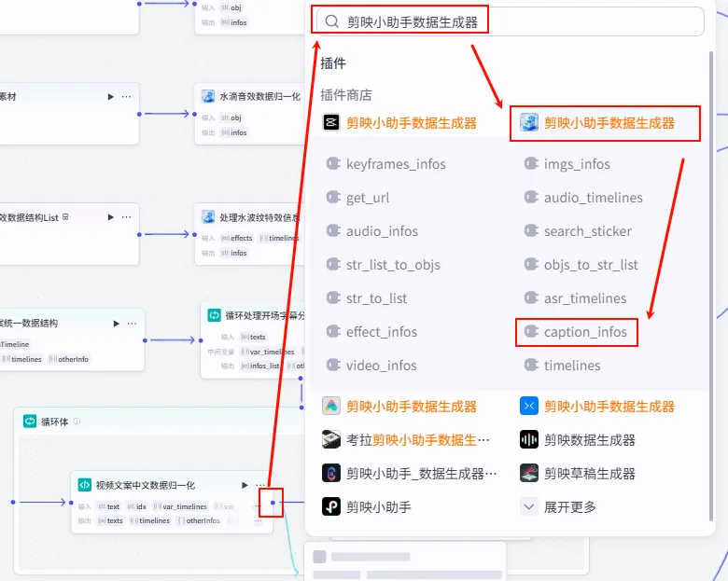The width and height of the screenshot is (728, 581).
Task: Click the 循环处理开场字幕 loop node icon
Action: (214, 315)
